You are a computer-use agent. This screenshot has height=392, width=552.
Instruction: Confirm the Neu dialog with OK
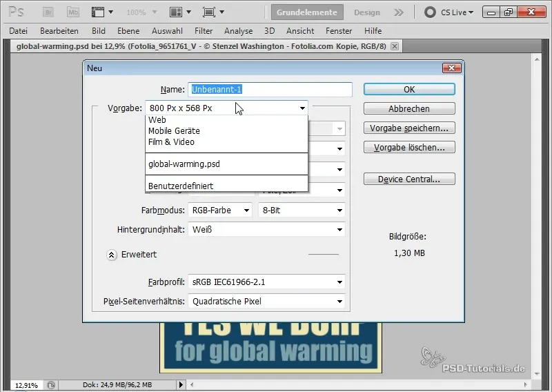pos(409,90)
